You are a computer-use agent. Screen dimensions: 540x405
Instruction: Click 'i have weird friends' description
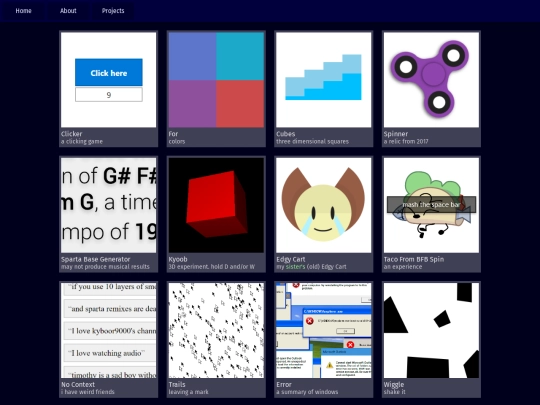coord(87,392)
